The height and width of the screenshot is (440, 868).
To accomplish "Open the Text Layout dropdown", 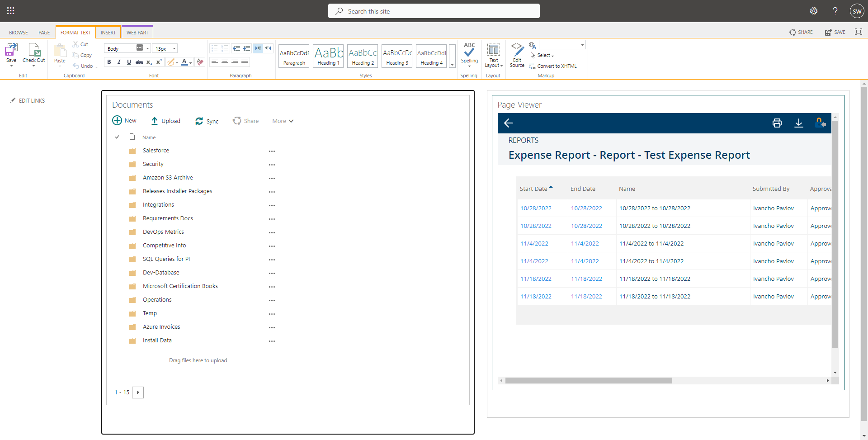I will coord(494,56).
